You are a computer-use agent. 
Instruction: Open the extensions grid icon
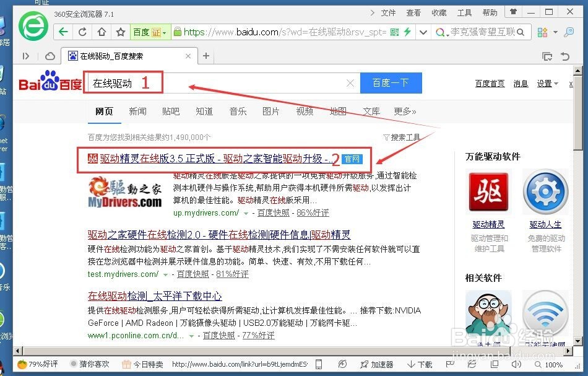pos(542,32)
